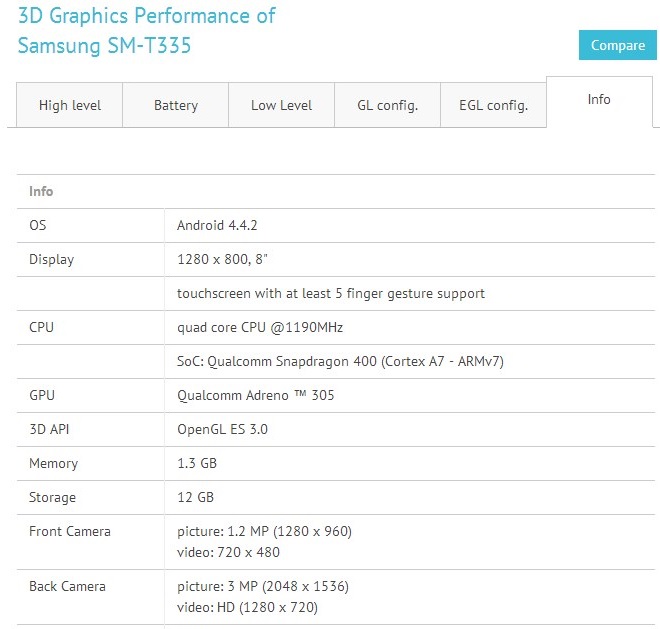Click the OpenGL ES 3.0 value
Image resolution: width=660 pixels, height=629 pixels.
tap(222, 429)
